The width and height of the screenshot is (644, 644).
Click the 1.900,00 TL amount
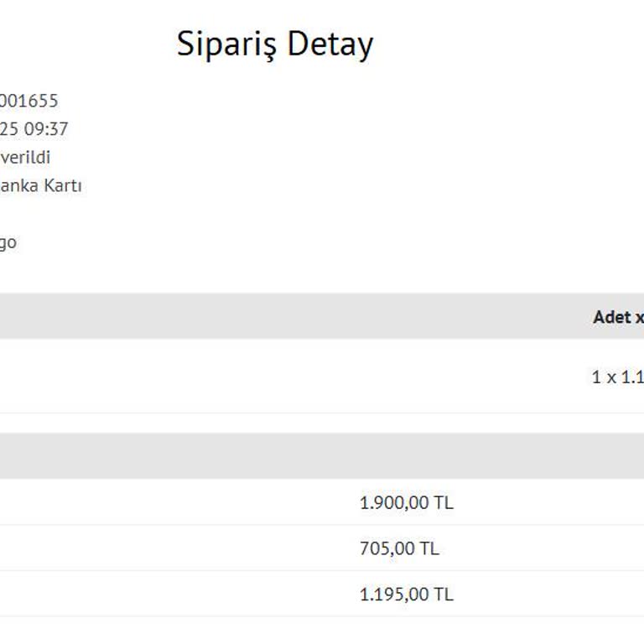[x=406, y=503]
